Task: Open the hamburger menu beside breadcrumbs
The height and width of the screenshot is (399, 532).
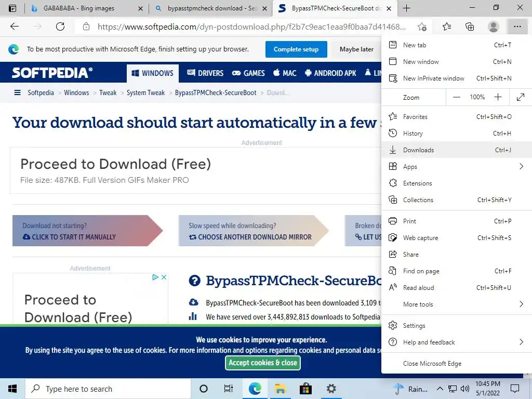Action: click(x=17, y=92)
